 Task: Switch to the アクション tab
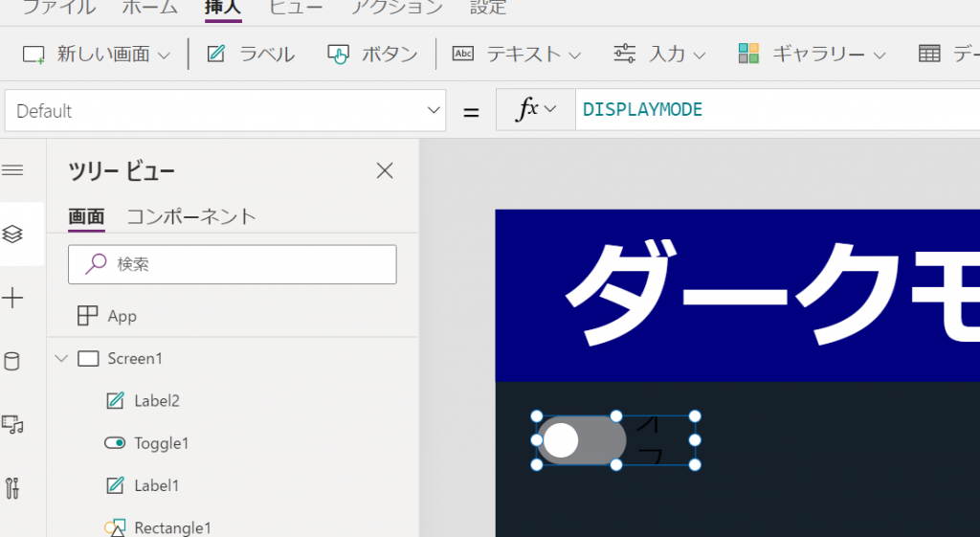click(x=397, y=8)
